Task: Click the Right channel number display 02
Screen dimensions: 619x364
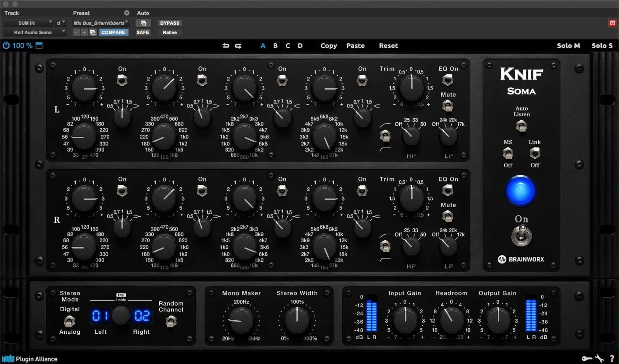Action: pos(142,316)
